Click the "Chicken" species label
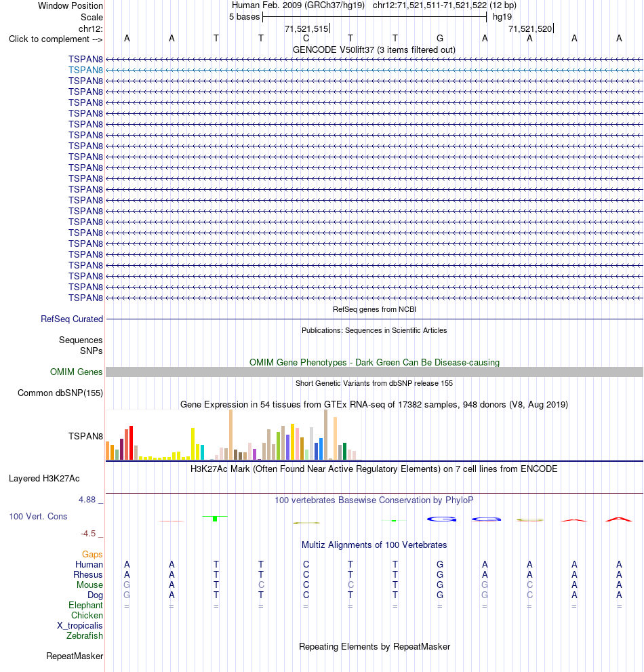Screen dimensions: 644x672 point(87,616)
